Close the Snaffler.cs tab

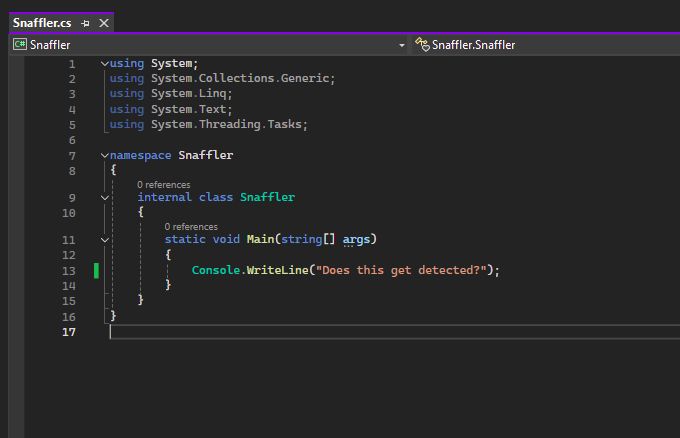click(x=103, y=23)
